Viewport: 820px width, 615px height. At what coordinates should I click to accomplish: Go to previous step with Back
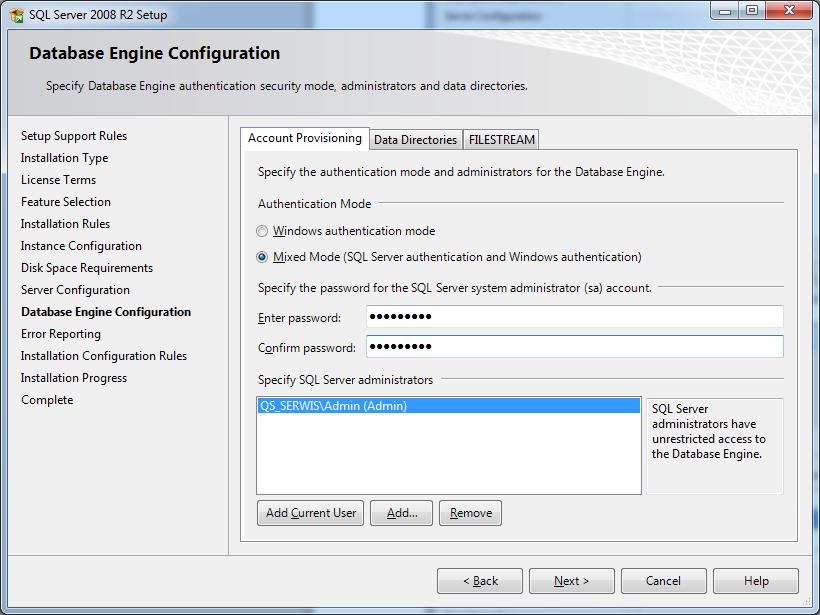(480, 581)
